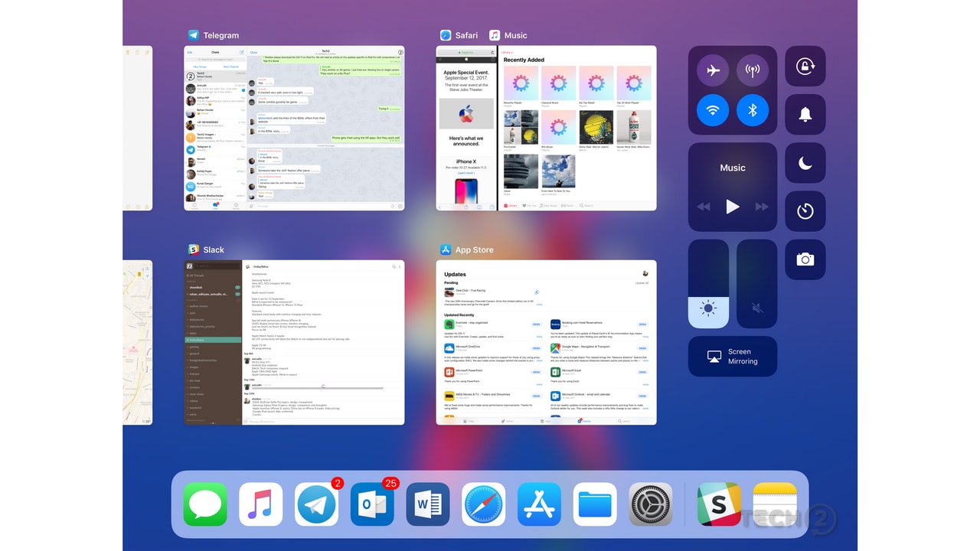Enable Do Not Disturb moon button
980x551 pixels.
[805, 163]
